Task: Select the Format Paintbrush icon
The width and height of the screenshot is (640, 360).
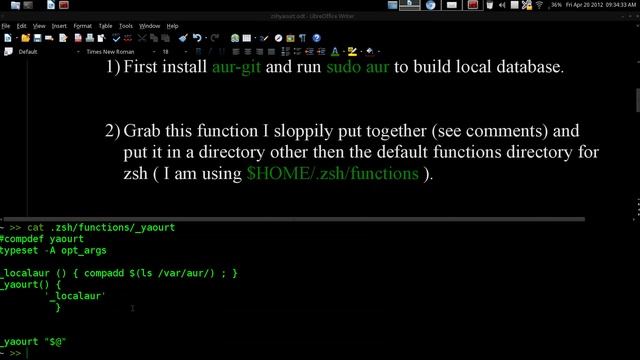Action: click(183, 38)
